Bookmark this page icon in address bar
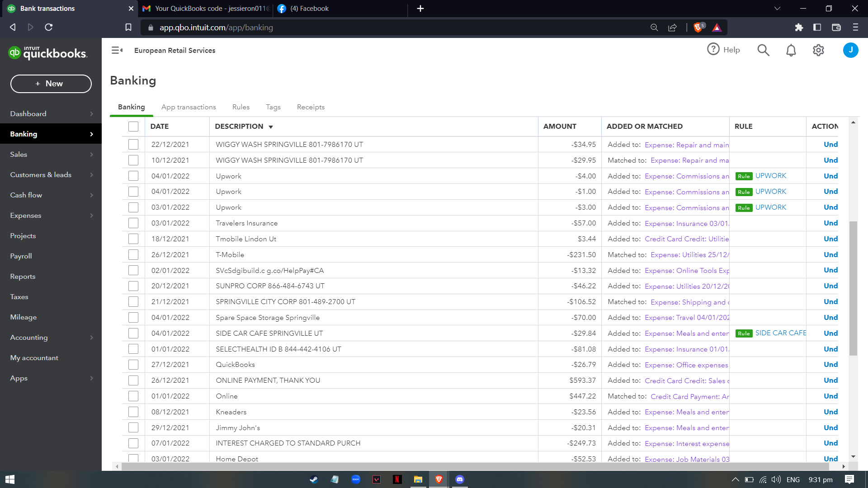The image size is (868, 488). coord(128,28)
